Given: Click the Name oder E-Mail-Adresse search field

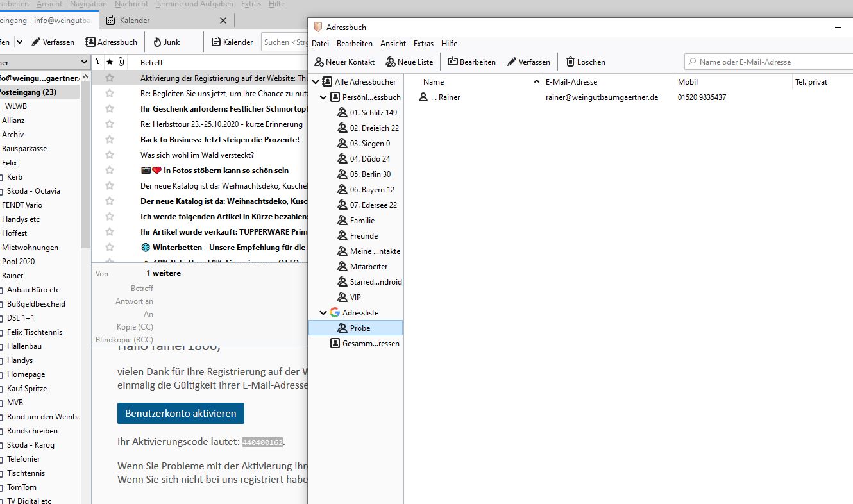Looking at the screenshot, I should pyautogui.click(x=770, y=62).
